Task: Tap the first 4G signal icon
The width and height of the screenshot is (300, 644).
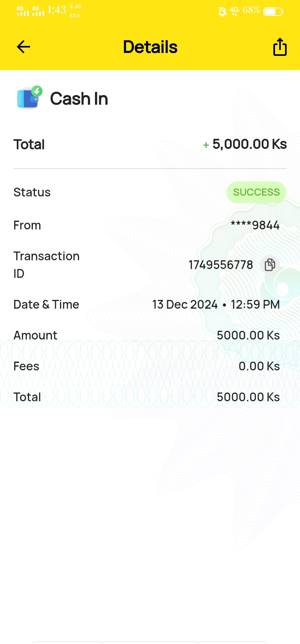Action: tap(22, 11)
